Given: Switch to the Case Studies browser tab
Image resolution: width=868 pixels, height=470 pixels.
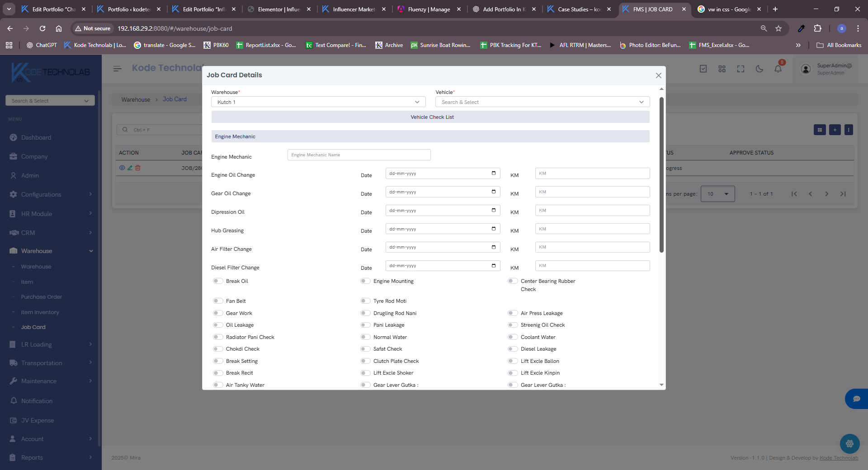Looking at the screenshot, I should click(579, 9).
